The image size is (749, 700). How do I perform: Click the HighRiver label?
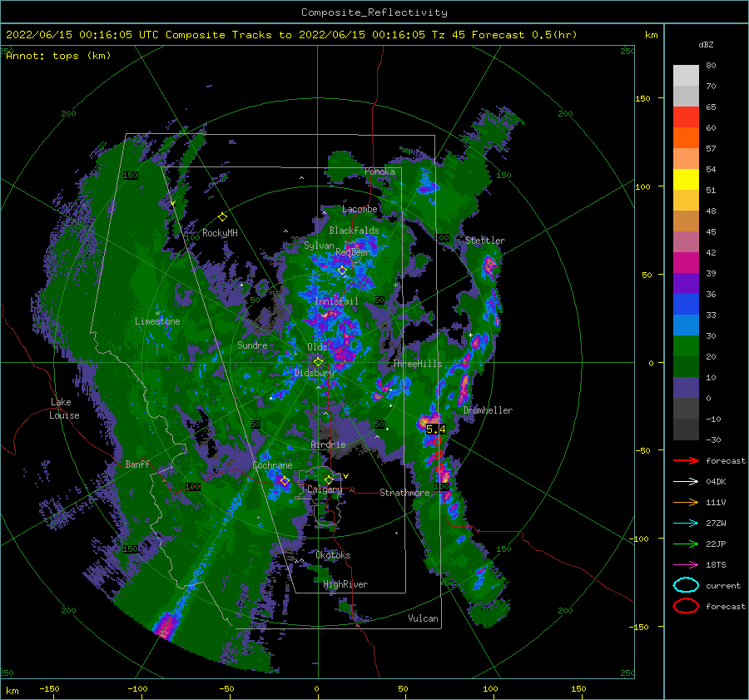(x=345, y=584)
